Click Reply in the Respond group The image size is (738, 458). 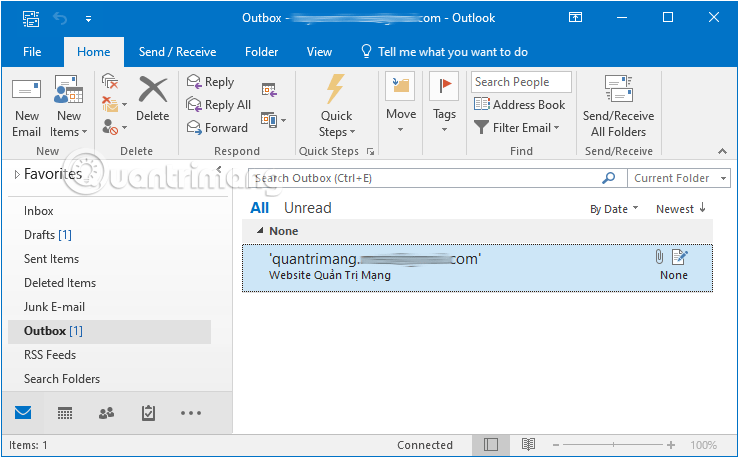(x=210, y=82)
